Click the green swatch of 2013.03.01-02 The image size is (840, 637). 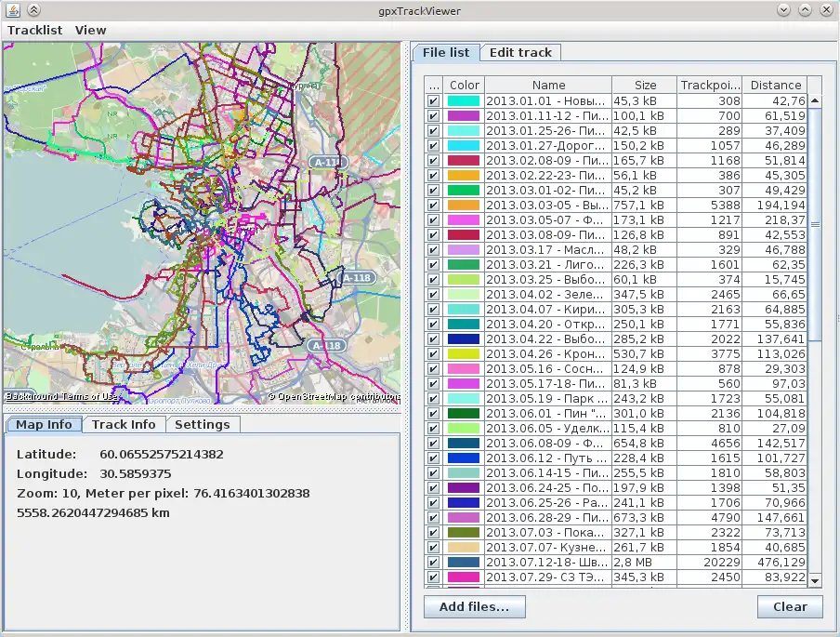click(x=464, y=190)
